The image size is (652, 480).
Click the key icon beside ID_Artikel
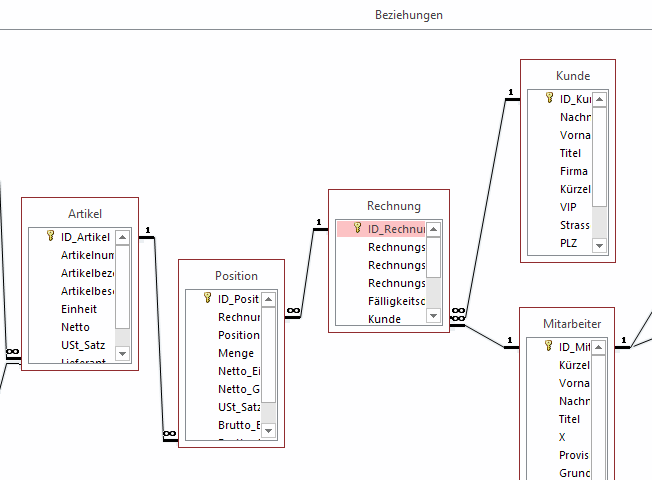point(52,237)
